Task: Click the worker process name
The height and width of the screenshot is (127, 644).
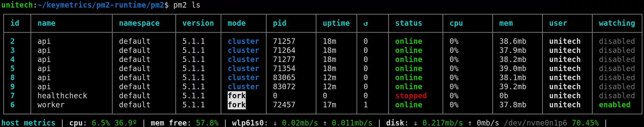Action: click(51, 105)
